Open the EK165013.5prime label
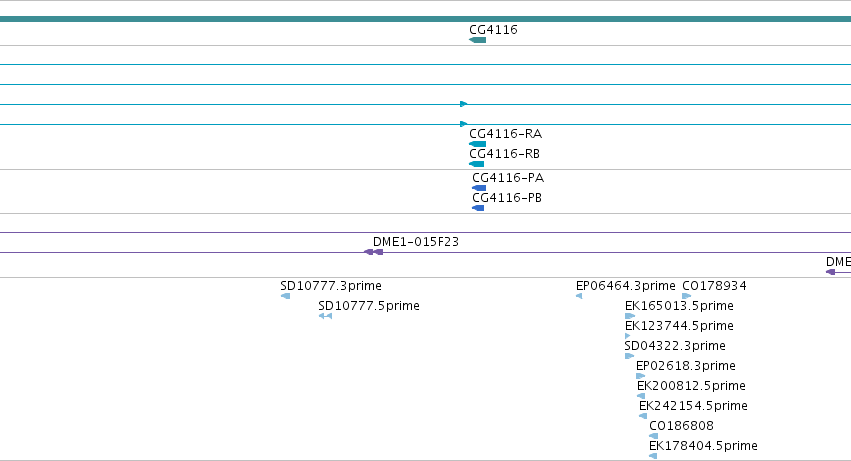 [679, 306]
